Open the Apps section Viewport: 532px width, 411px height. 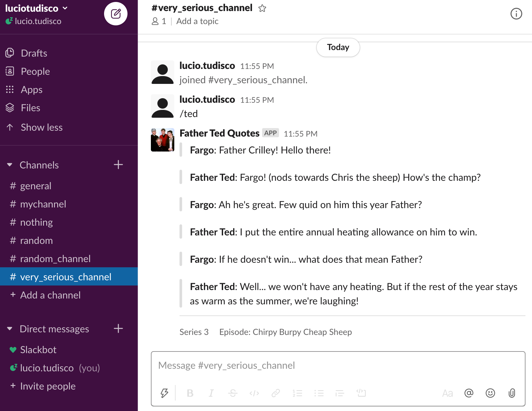coord(31,89)
